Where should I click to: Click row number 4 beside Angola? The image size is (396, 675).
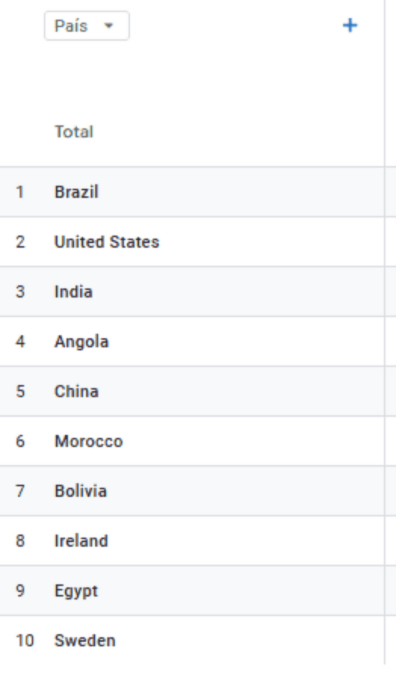click(20, 341)
